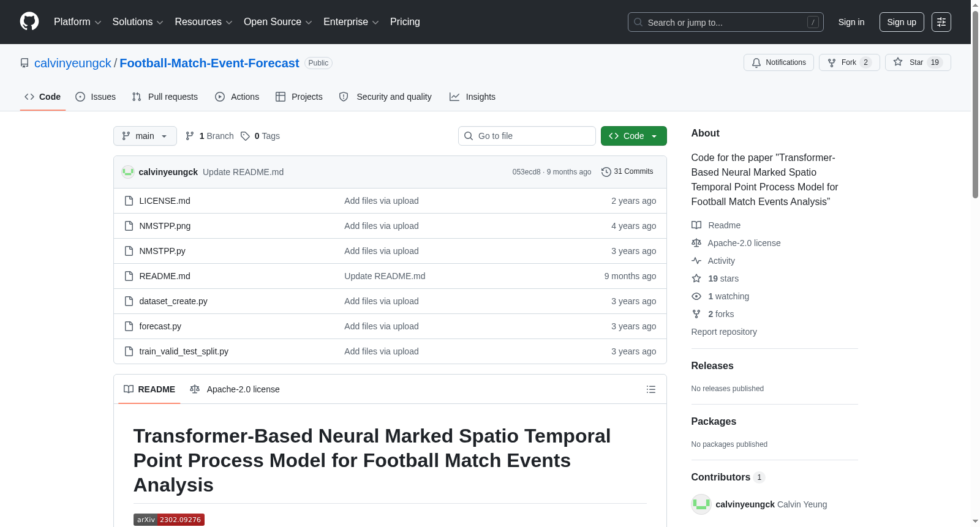Click the bell icon in Notifications
980x527 pixels.
click(756, 62)
